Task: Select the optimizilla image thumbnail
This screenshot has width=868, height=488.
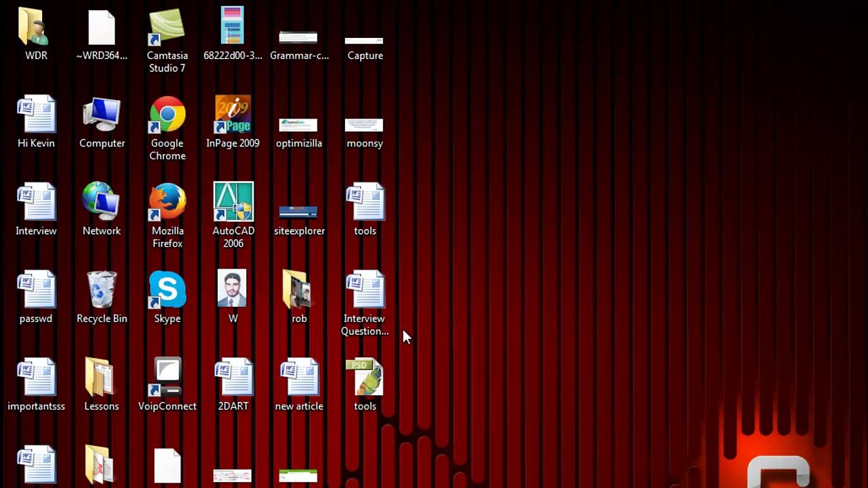Action: coord(298,125)
